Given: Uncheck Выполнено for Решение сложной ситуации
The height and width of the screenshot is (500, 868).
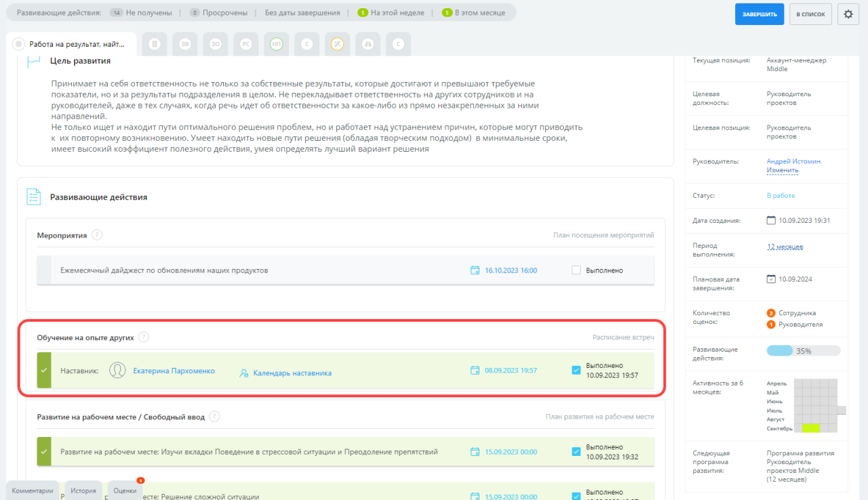Looking at the screenshot, I should point(576,495).
